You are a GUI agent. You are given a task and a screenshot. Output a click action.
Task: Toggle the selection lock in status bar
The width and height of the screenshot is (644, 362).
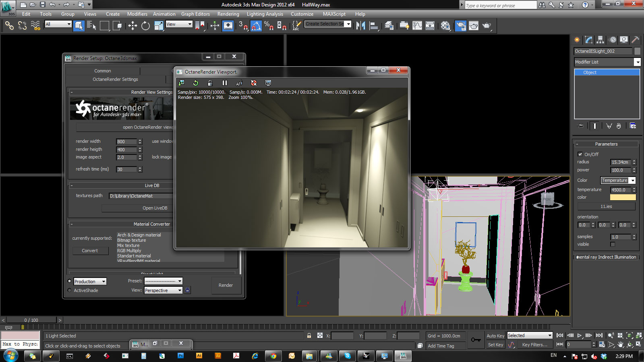coord(309,335)
